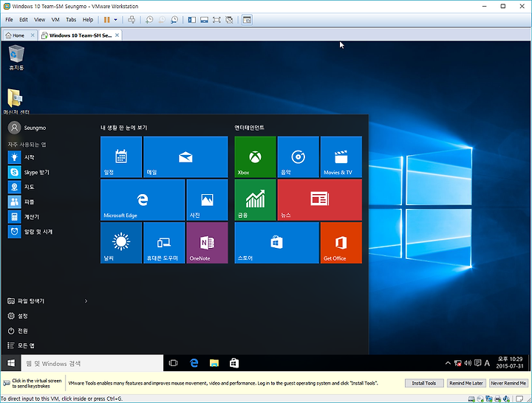
Task: Enter full screen mode icon
Action: (x=216, y=20)
